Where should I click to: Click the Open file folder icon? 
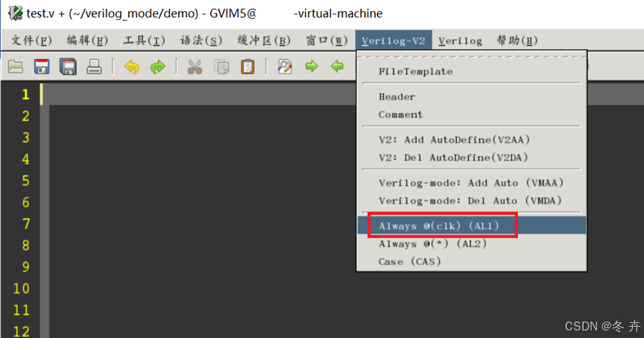point(16,66)
